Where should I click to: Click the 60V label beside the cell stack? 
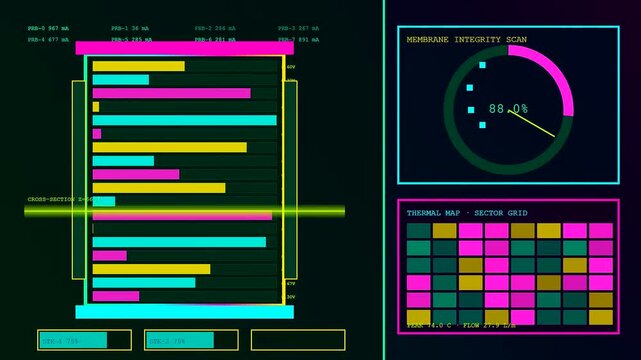(x=291, y=67)
